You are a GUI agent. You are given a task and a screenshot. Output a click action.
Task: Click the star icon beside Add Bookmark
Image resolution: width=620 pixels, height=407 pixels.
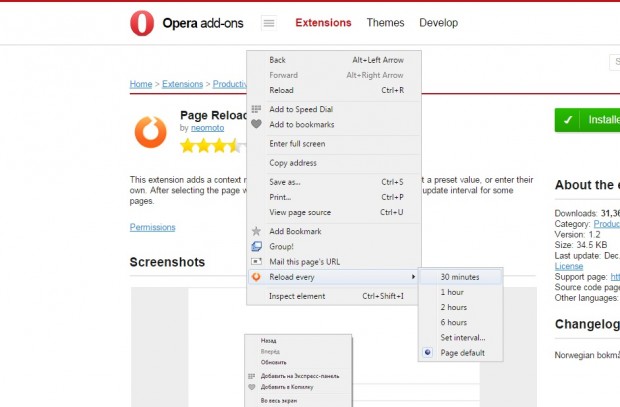point(256,231)
